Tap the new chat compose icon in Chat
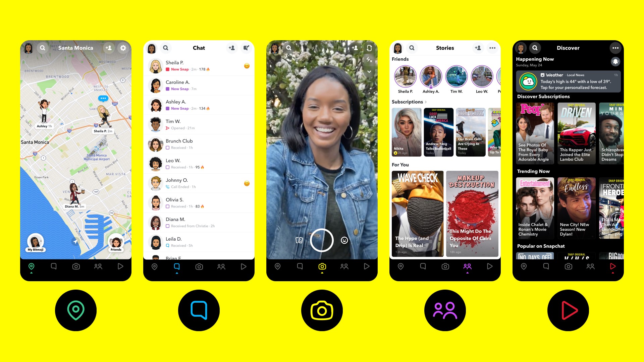Viewport: 644px width, 362px height. point(246,48)
